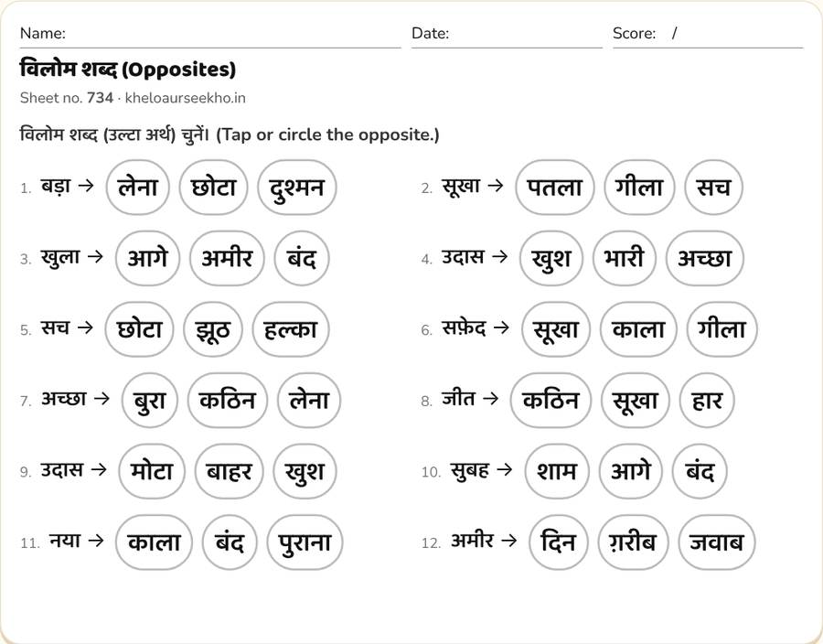This screenshot has height=644, width=823.
Task: Pick पतला in question 2
Action: pyautogui.click(x=555, y=188)
